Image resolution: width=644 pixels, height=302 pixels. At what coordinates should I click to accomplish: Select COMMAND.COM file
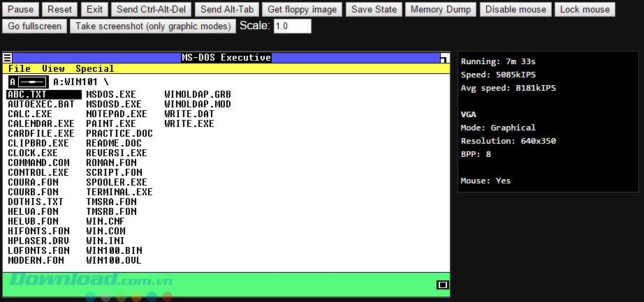click(x=38, y=163)
